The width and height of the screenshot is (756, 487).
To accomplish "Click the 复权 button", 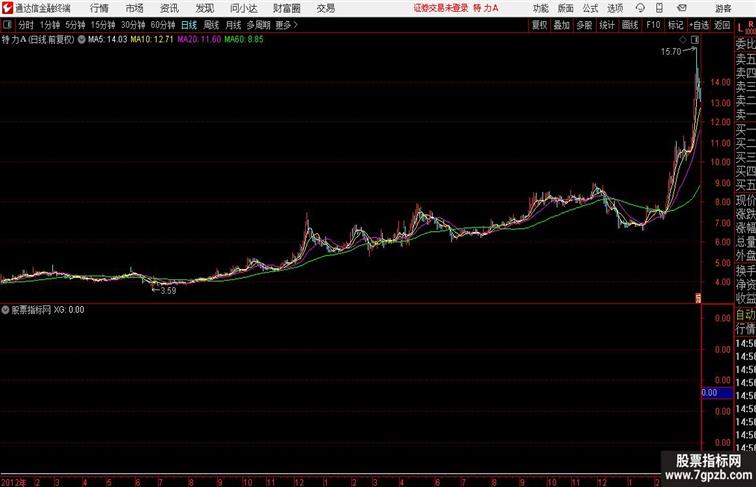I will (540, 25).
